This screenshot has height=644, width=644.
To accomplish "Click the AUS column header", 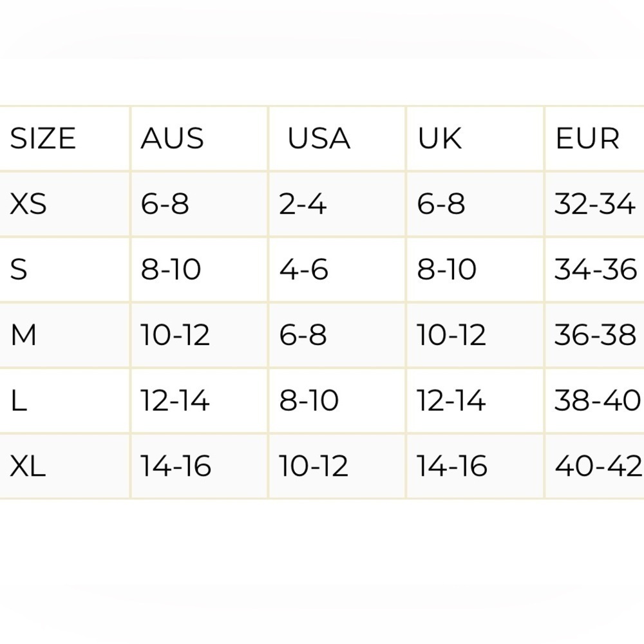I will 172,138.
